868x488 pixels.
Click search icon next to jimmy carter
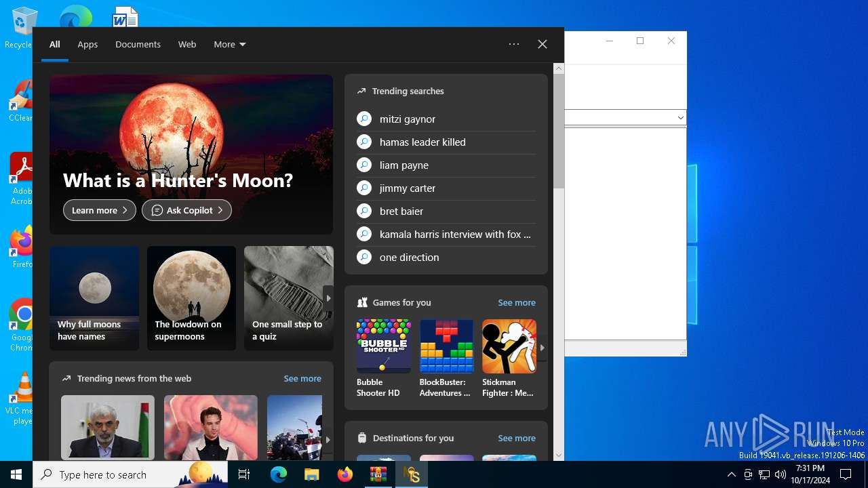pos(364,188)
